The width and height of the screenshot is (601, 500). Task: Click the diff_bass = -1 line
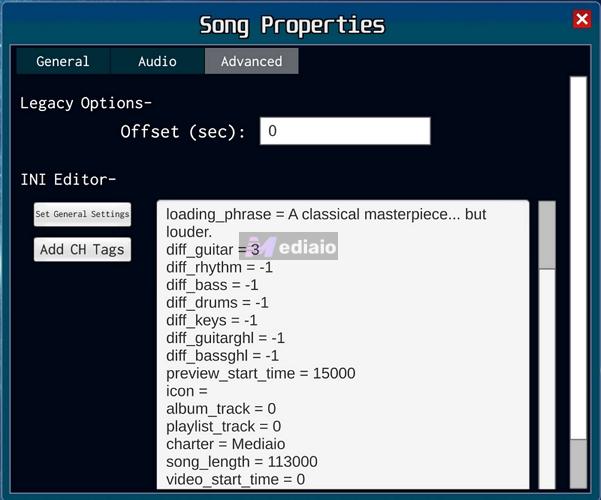coord(212,285)
